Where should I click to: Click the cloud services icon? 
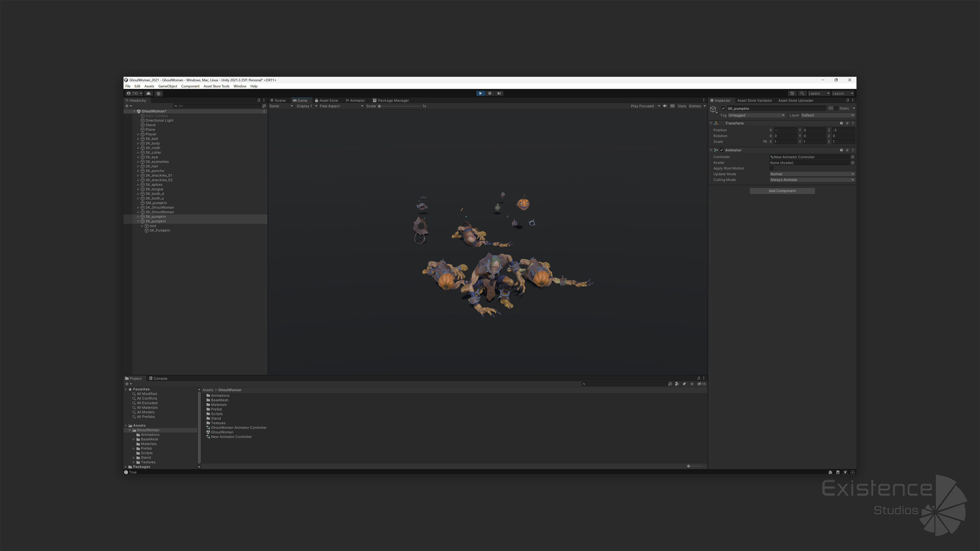pyautogui.click(x=148, y=93)
